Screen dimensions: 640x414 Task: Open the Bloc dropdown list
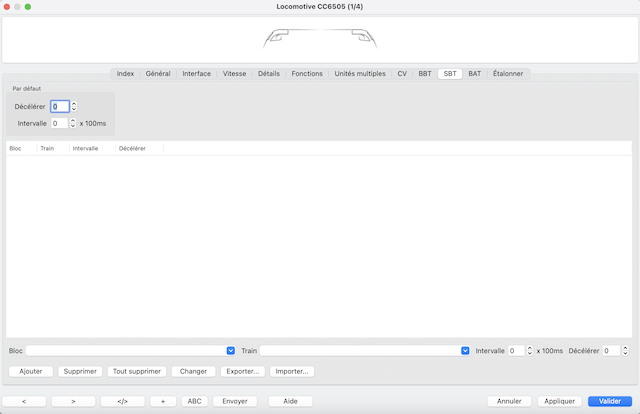[231, 351]
